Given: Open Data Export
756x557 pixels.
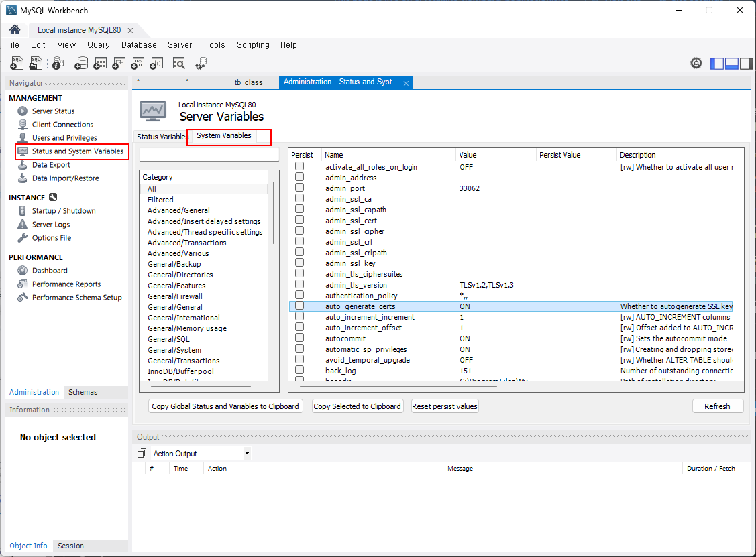Looking at the screenshot, I should click(50, 165).
